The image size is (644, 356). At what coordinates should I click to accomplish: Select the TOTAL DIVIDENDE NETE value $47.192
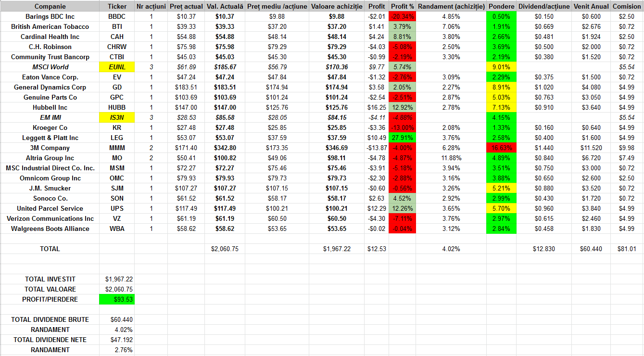(x=117, y=340)
